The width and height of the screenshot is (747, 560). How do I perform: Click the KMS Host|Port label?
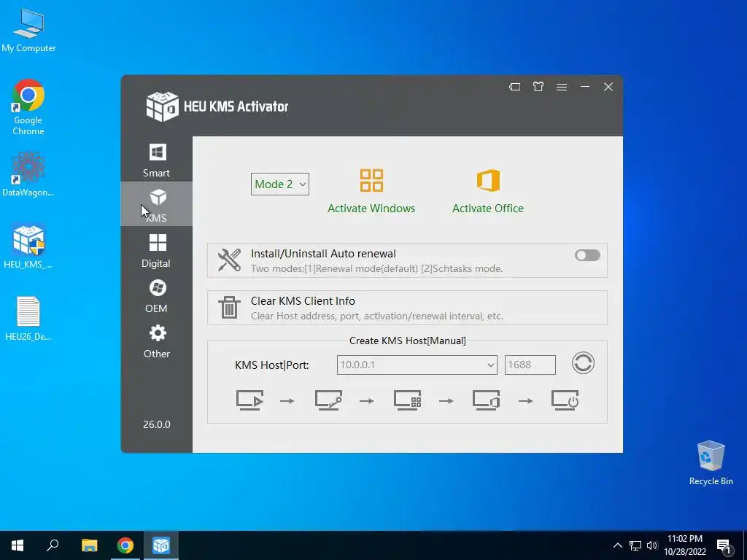click(271, 365)
